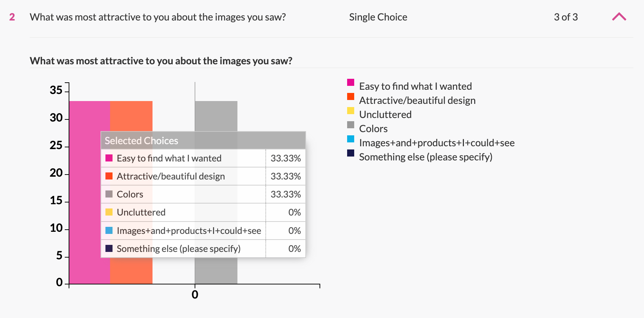Click the pink bar in the chart
This screenshot has width=644, height=318.
click(x=85, y=193)
